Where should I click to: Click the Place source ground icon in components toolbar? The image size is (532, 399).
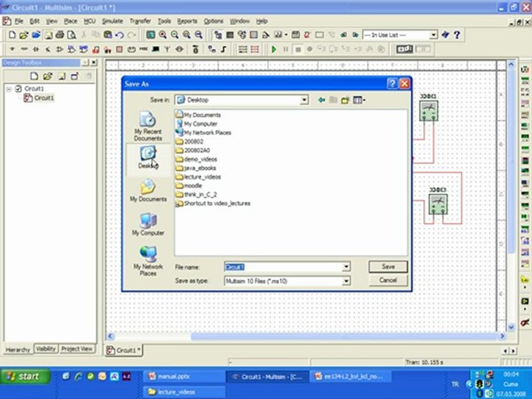[x=12, y=49]
